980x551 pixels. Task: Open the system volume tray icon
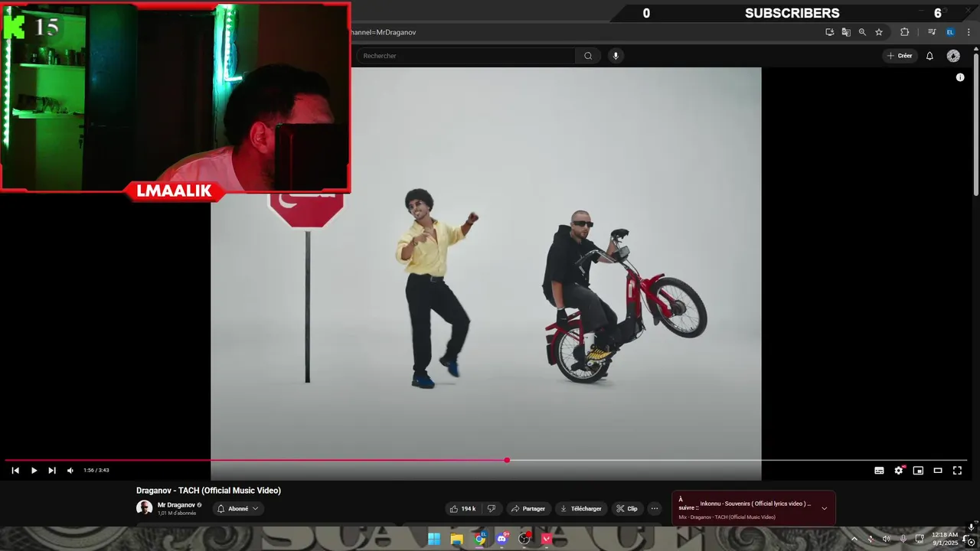coord(887,539)
